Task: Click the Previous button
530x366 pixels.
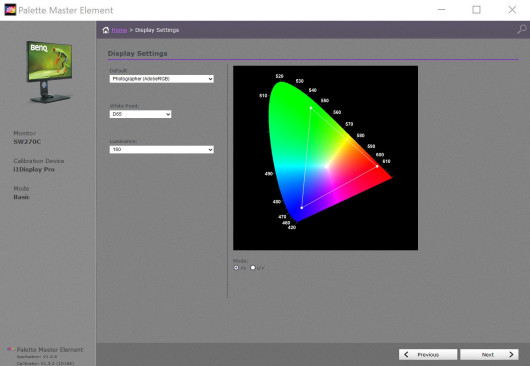Action: pyautogui.click(x=428, y=355)
